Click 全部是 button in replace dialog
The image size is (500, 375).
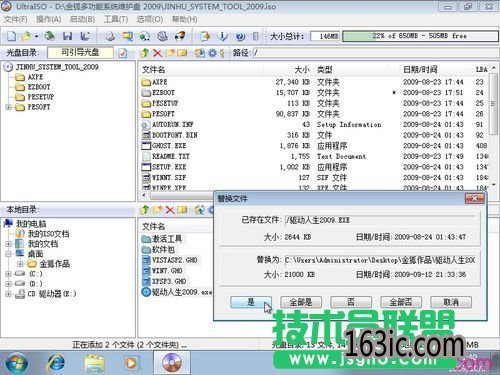[x=301, y=302]
